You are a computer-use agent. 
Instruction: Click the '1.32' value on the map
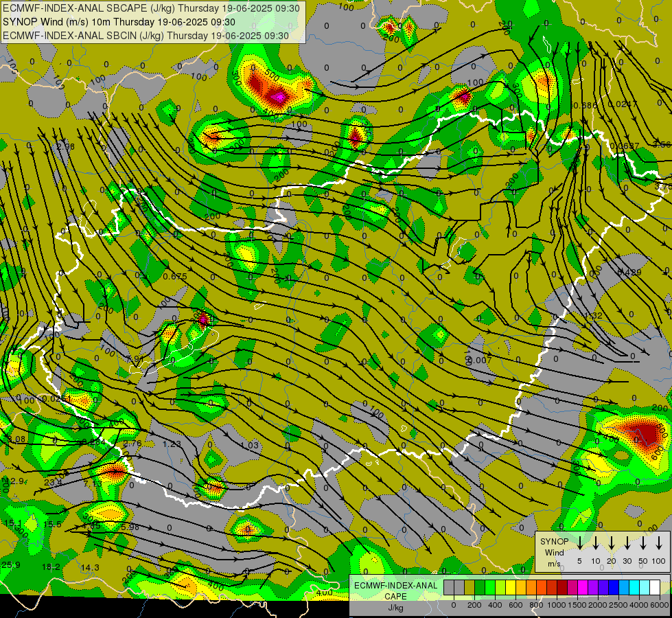[x=594, y=316]
